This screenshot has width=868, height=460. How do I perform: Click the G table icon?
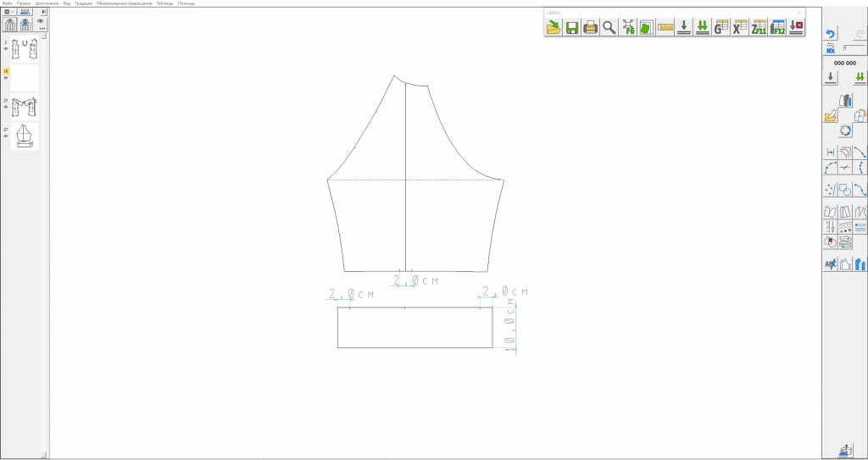(721, 28)
